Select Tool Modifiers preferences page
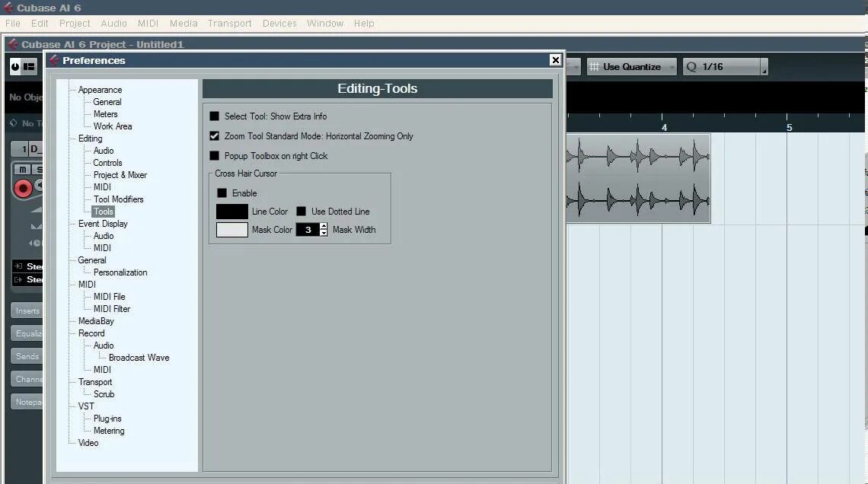The height and width of the screenshot is (484, 868). click(118, 199)
